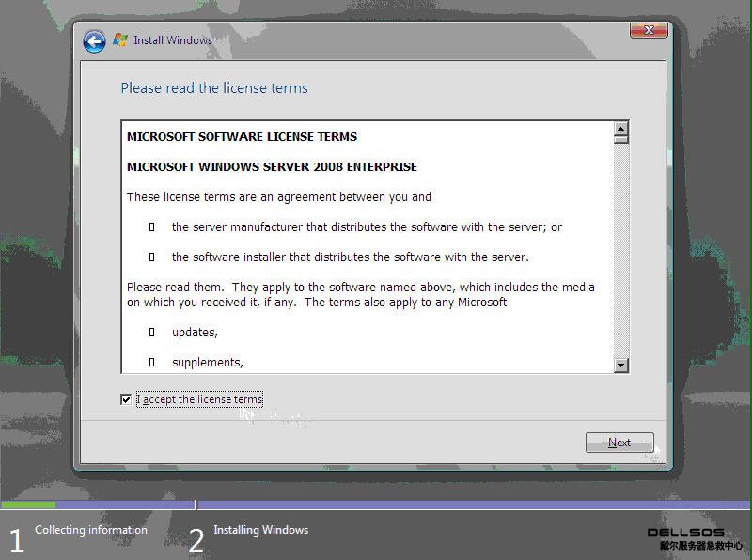Click the 'supplements,' bullet item
Viewport: 752px width, 560px height.
207,363
